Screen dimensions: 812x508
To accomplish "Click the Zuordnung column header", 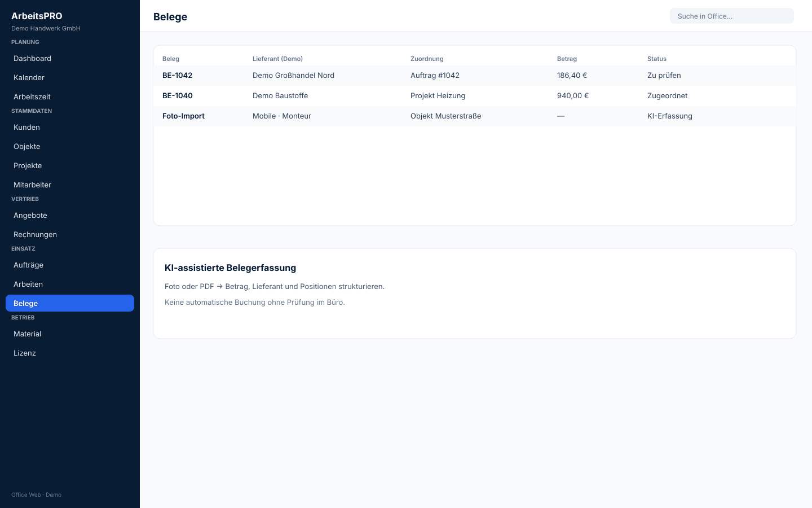I will click(427, 59).
